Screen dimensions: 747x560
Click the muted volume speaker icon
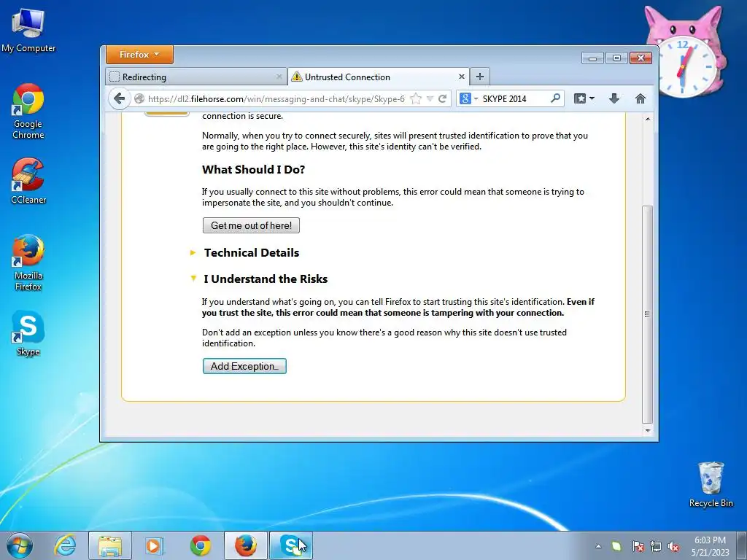[673, 546]
